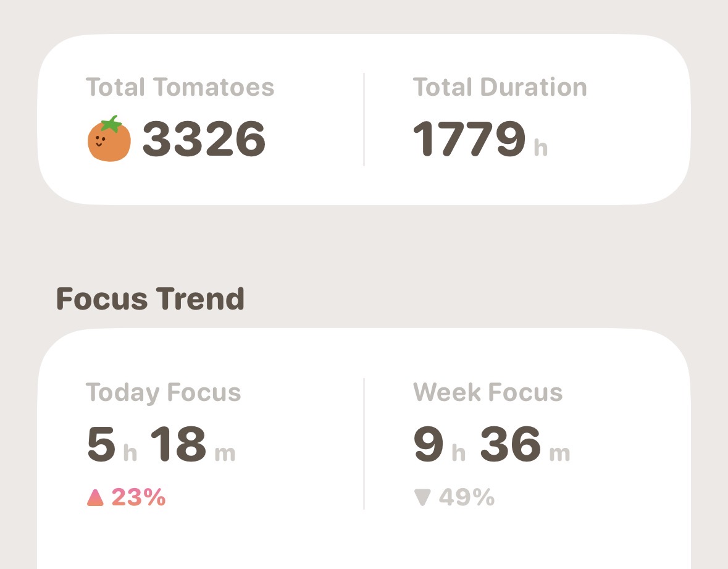Screen dimensions: 728x569
Task: Select the 18 minutes today value
Action: point(178,445)
